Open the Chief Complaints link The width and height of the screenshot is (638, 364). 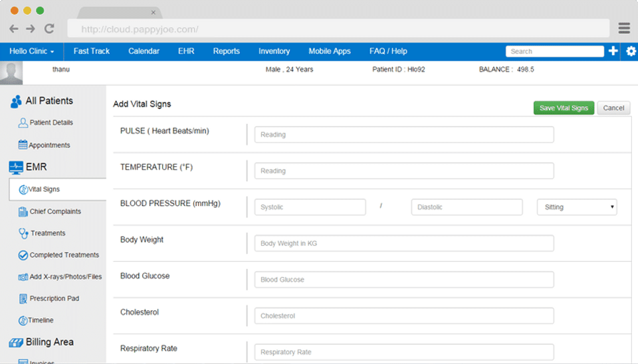point(55,211)
